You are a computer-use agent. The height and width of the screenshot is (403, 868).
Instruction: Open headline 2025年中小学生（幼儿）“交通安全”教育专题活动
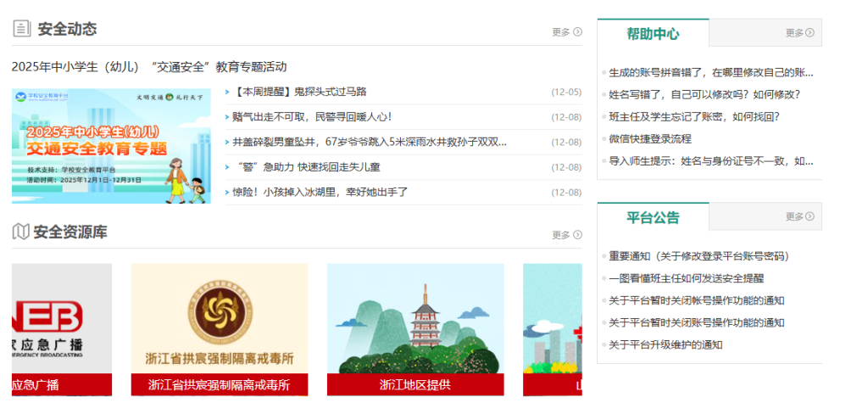pyautogui.click(x=149, y=67)
